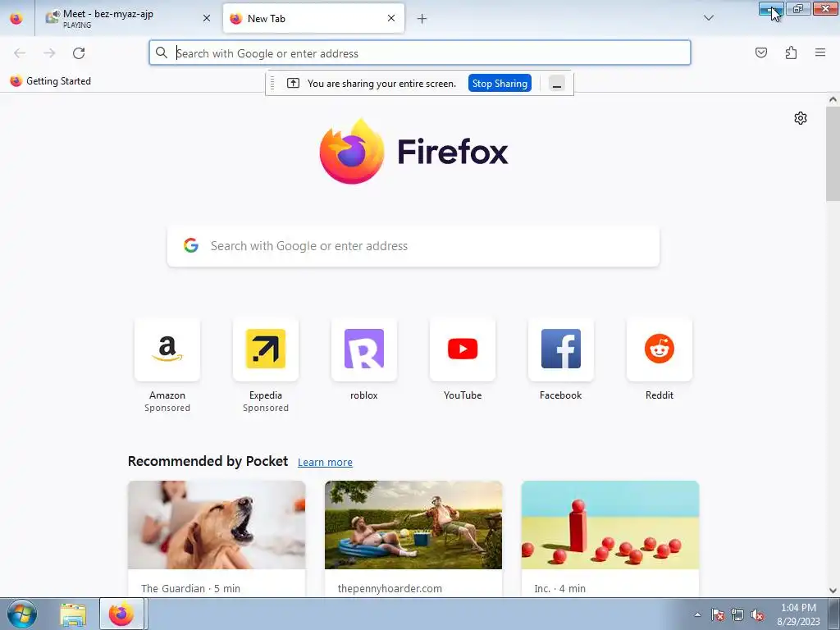
Task: Grab the sharing bar drag handle
Action: point(272,83)
